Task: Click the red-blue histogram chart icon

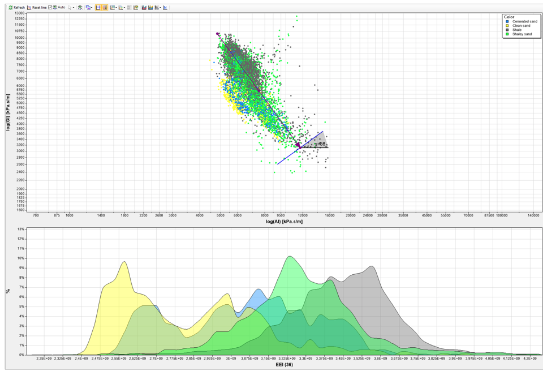Action: 144,7
